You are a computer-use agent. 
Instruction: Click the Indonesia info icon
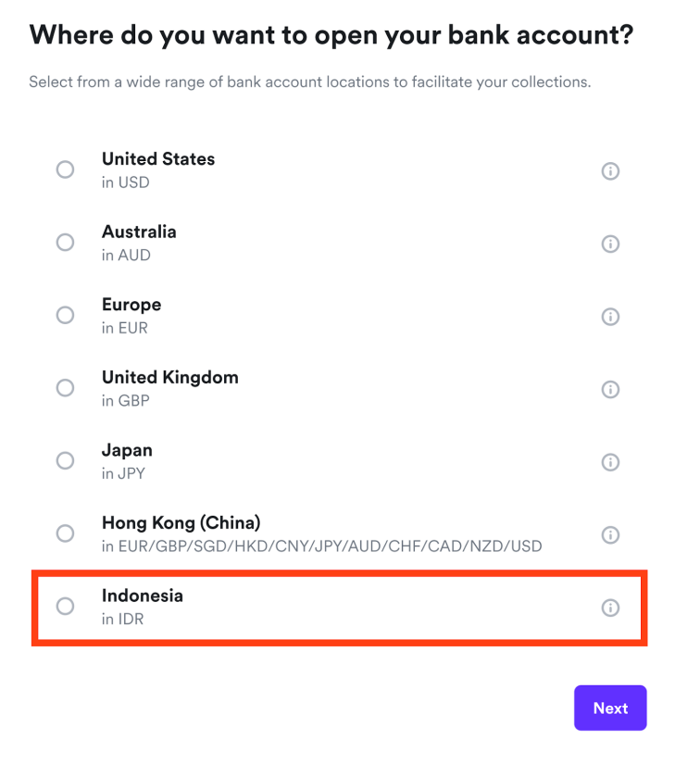click(x=610, y=608)
